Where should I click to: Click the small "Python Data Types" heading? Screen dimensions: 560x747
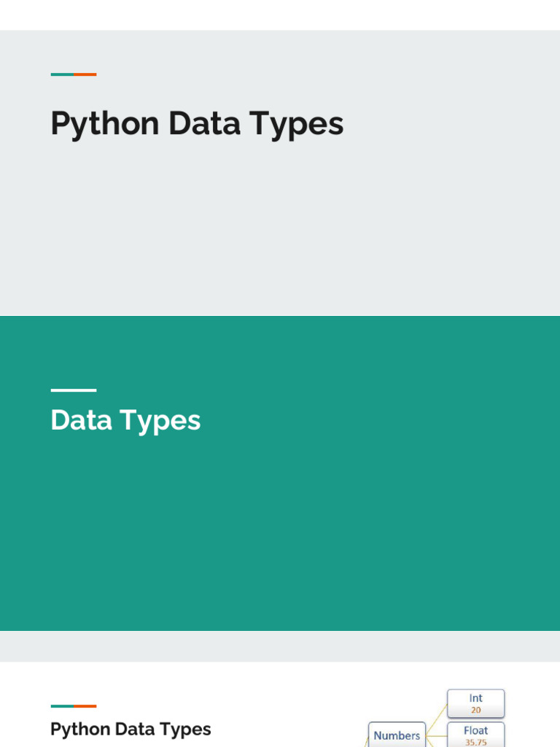click(131, 729)
